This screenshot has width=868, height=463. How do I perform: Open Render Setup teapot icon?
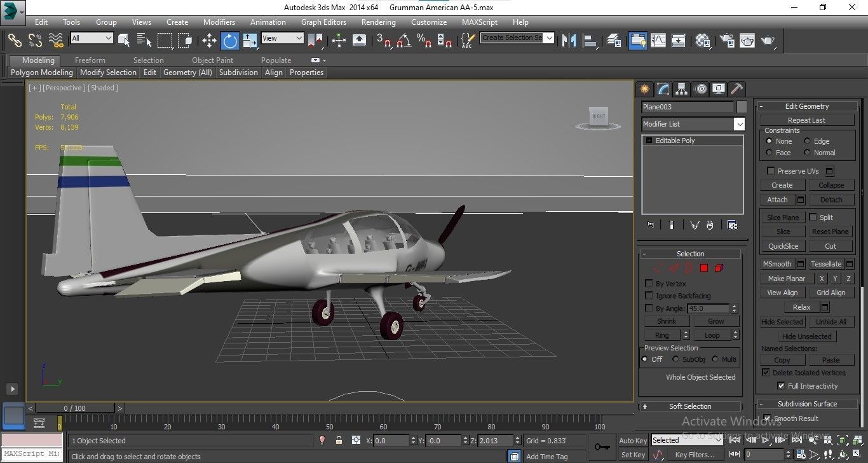727,40
